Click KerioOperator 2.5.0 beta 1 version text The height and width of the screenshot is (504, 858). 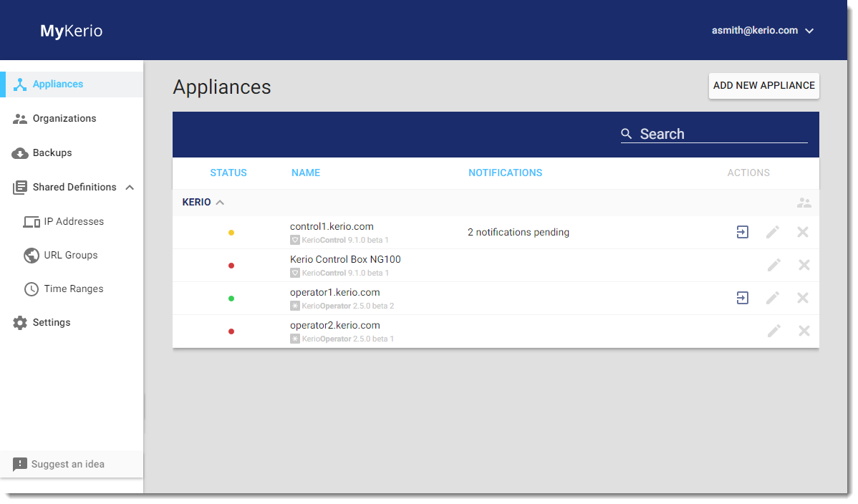click(x=347, y=339)
